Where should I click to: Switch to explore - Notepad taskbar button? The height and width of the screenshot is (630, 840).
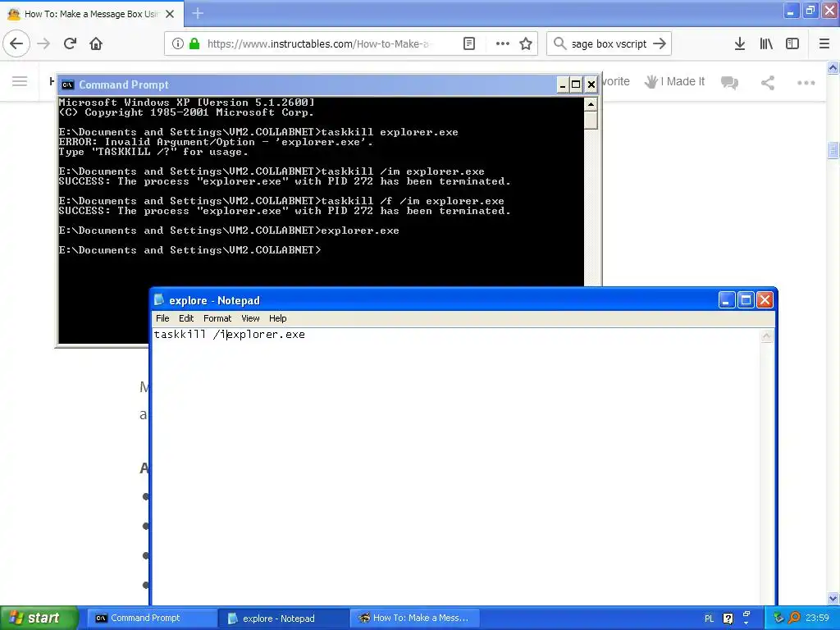point(284,619)
